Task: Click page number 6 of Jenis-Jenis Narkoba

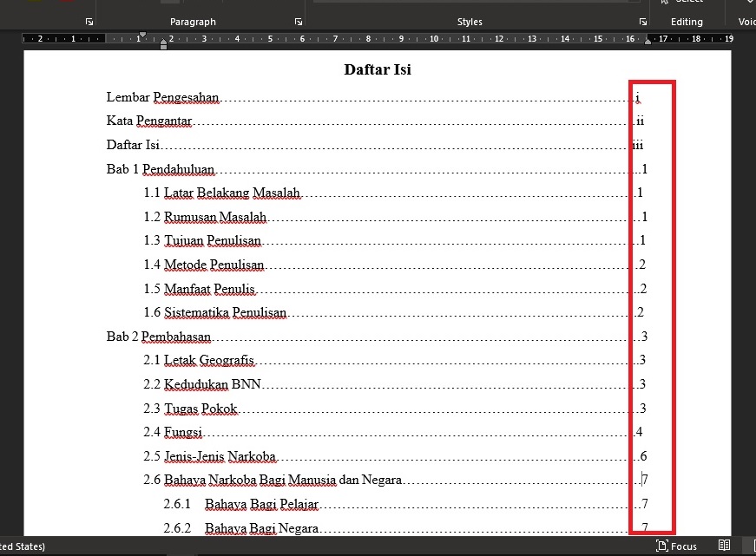Action: pyautogui.click(x=643, y=455)
